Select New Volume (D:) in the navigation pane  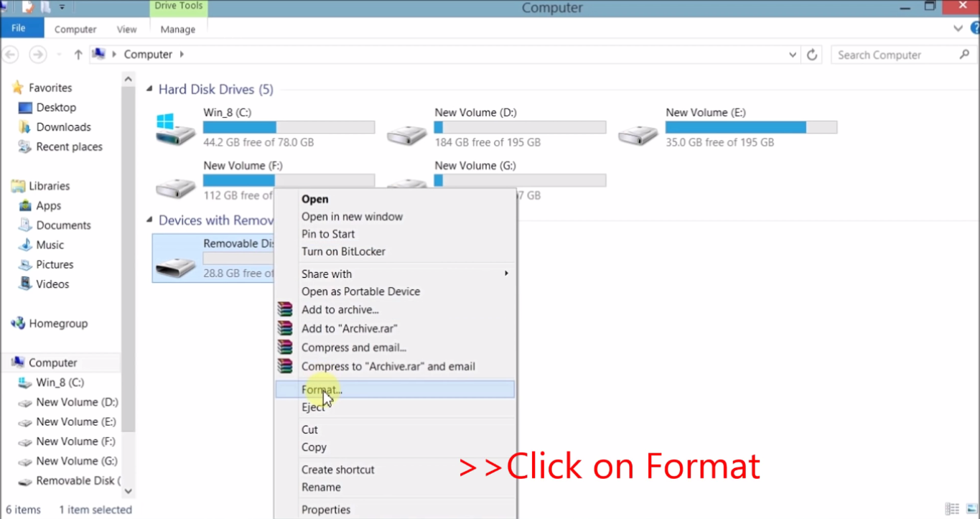click(x=76, y=402)
